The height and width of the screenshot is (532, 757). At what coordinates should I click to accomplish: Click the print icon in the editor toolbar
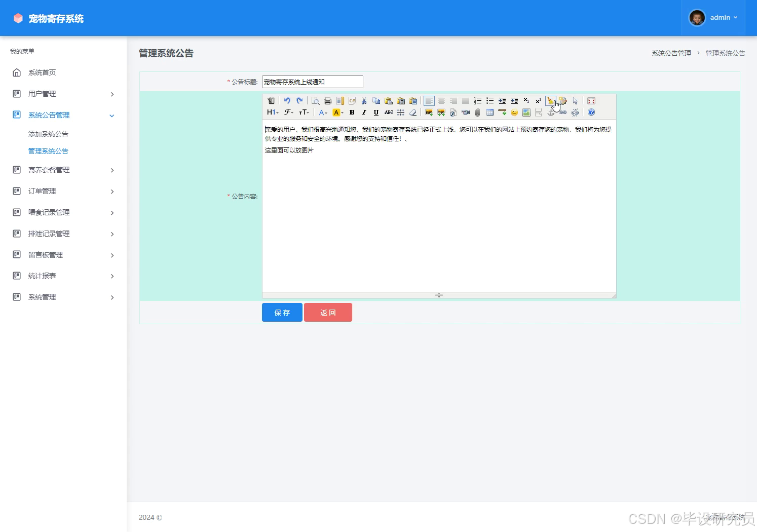click(x=328, y=101)
